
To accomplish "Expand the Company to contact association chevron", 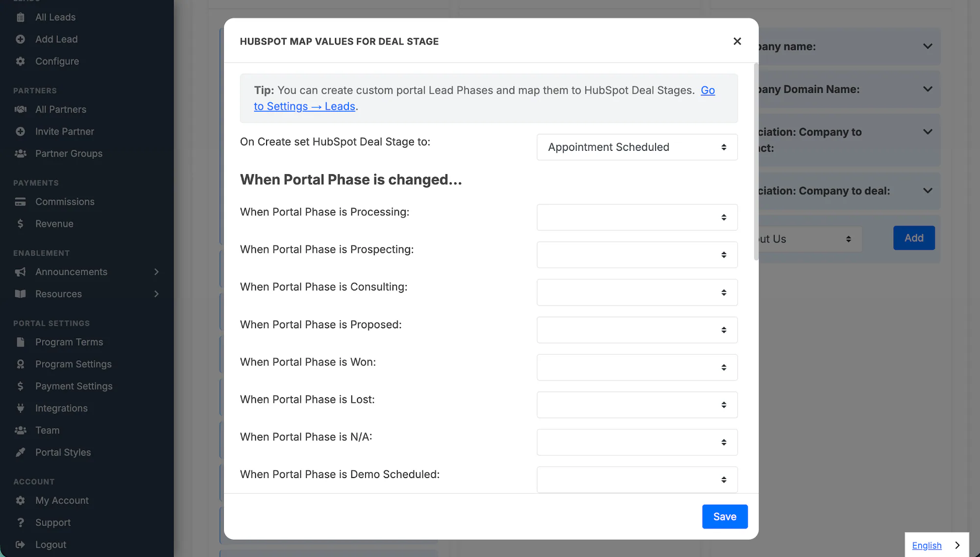I will pyautogui.click(x=928, y=132).
